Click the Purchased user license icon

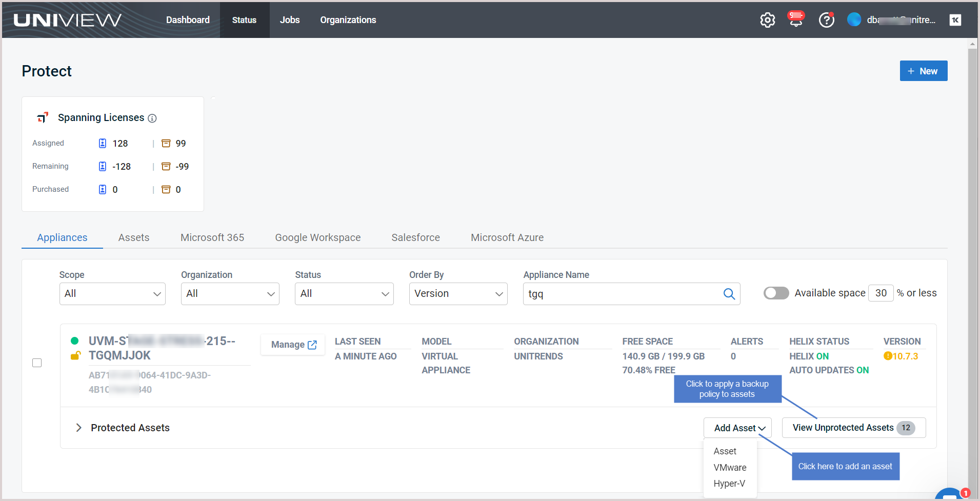tap(103, 189)
